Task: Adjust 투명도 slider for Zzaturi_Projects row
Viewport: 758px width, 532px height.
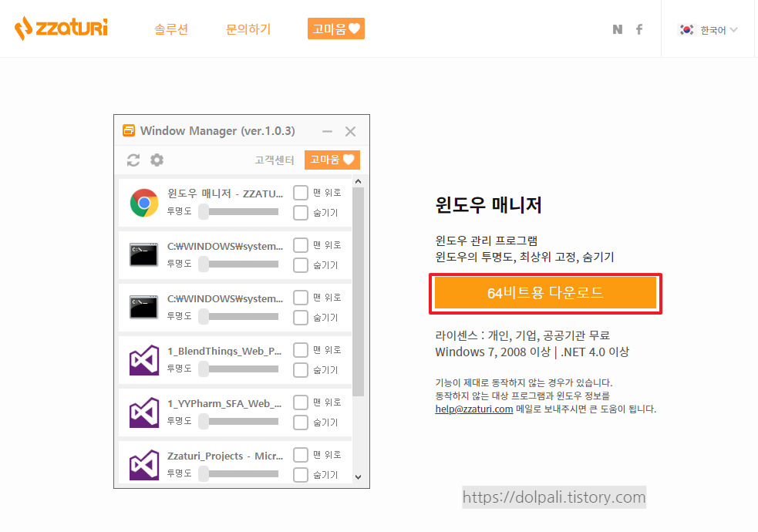Action: pos(239,473)
